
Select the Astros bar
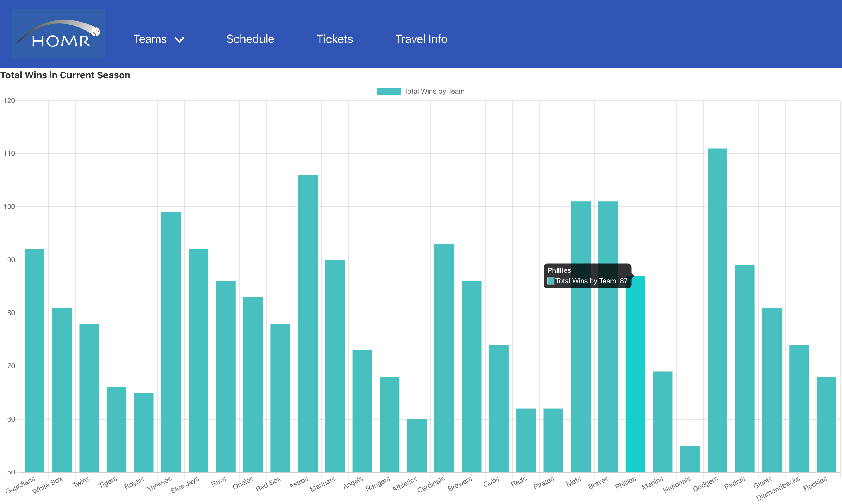click(308, 323)
